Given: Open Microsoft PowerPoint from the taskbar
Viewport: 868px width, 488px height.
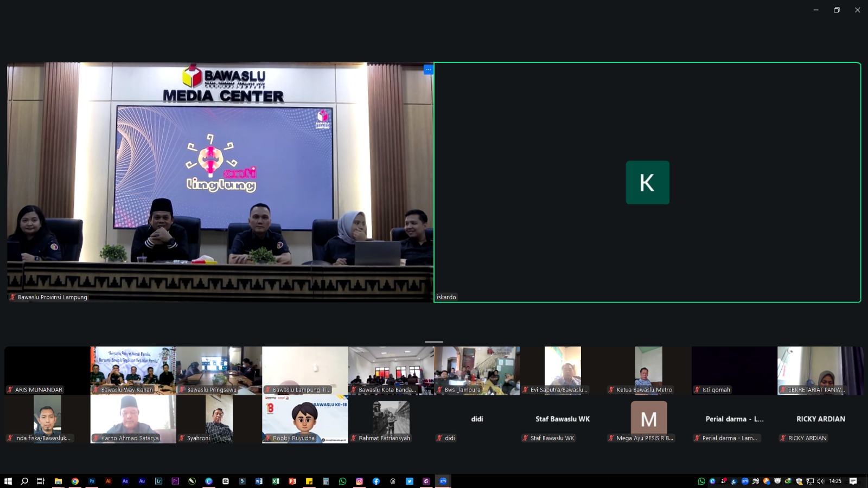Looking at the screenshot, I should pos(292,481).
